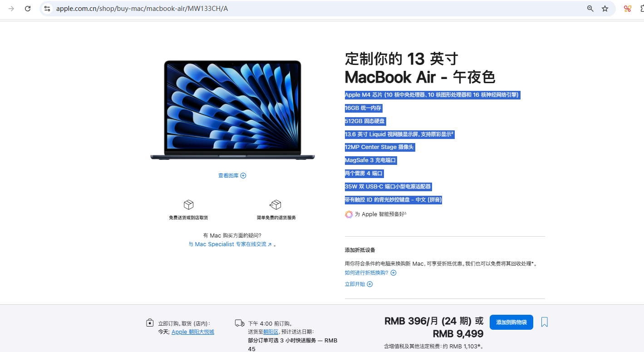Bookmark this page with the star icon
The height and width of the screenshot is (352, 644).
coord(605,9)
